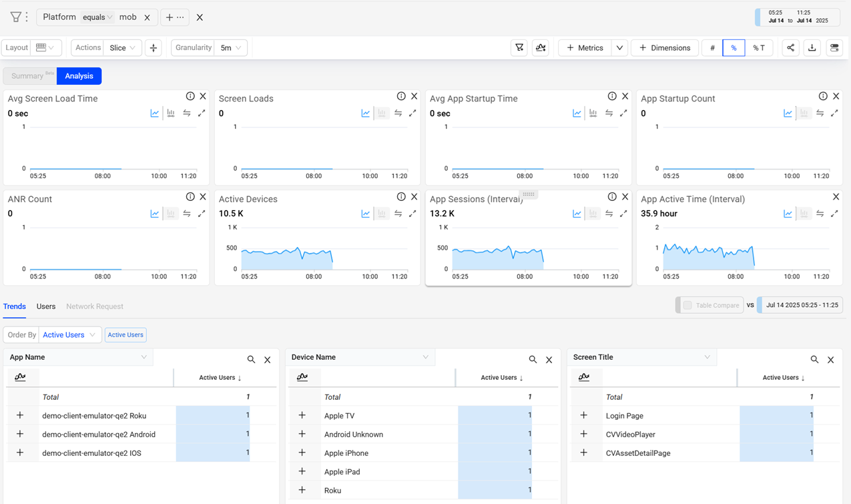The image size is (851, 504).
Task: Expand the demo-client-emulator-qe2 Roku row
Action: [20, 415]
